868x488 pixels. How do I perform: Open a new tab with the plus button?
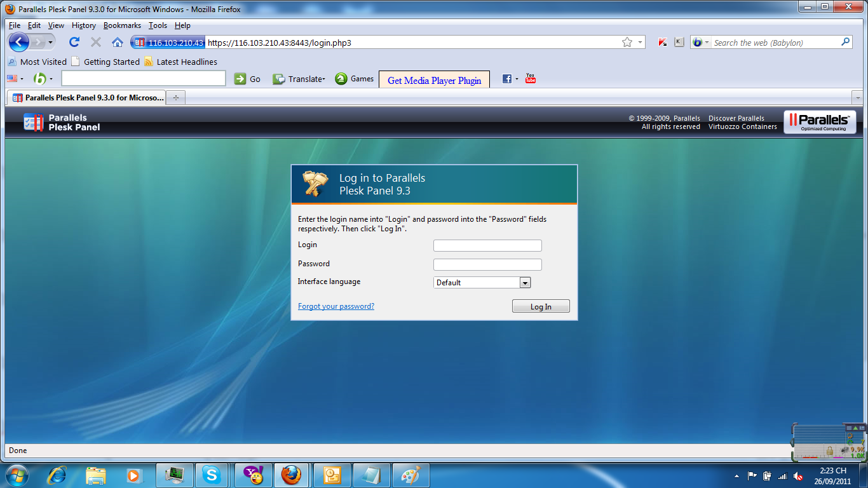176,98
